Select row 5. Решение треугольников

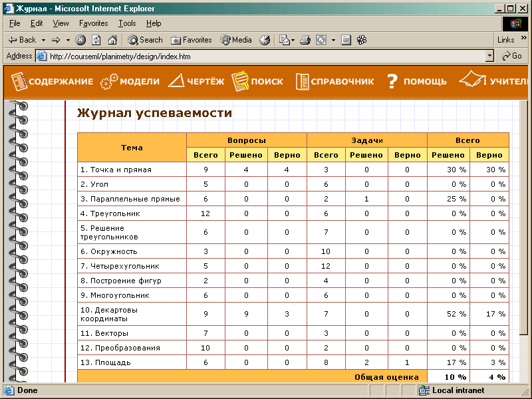pyautogui.click(x=293, y=232)
